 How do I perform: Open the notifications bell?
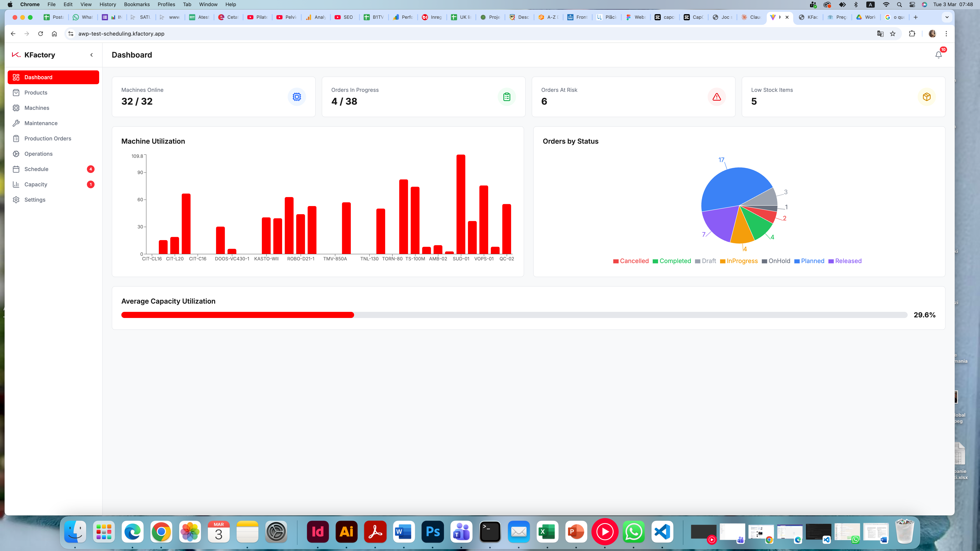[938, 55]
